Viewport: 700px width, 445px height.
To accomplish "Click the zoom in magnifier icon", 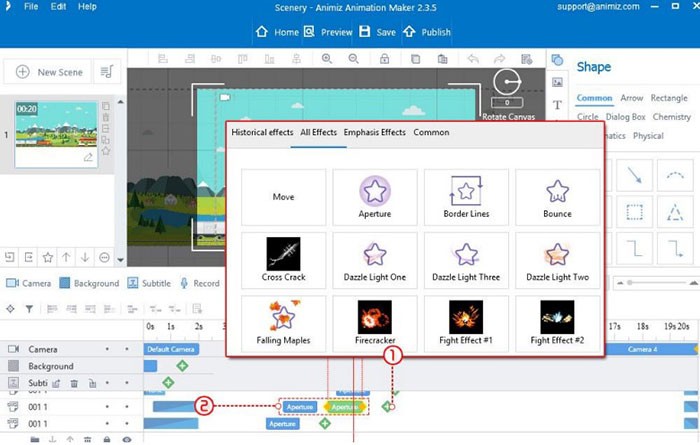I will pos(326,60).
